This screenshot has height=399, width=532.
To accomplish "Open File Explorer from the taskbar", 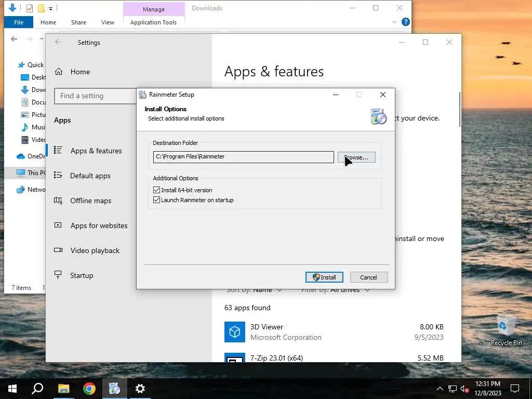I will click(x=63, y=389).
